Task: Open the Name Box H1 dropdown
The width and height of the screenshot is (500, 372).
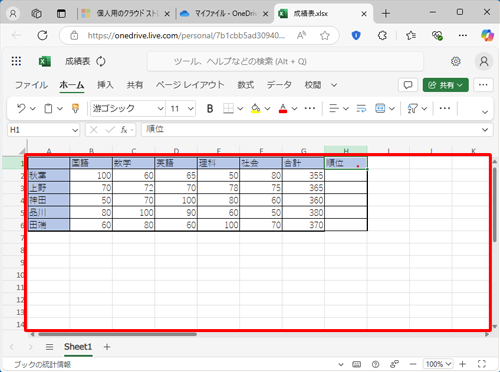Action: (75, 130)
